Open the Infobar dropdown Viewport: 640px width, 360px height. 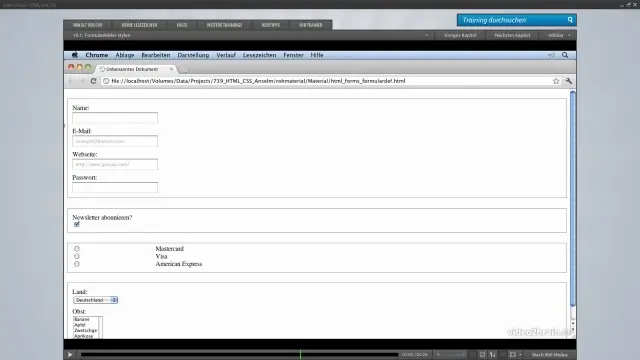click(x=560, y=35)
